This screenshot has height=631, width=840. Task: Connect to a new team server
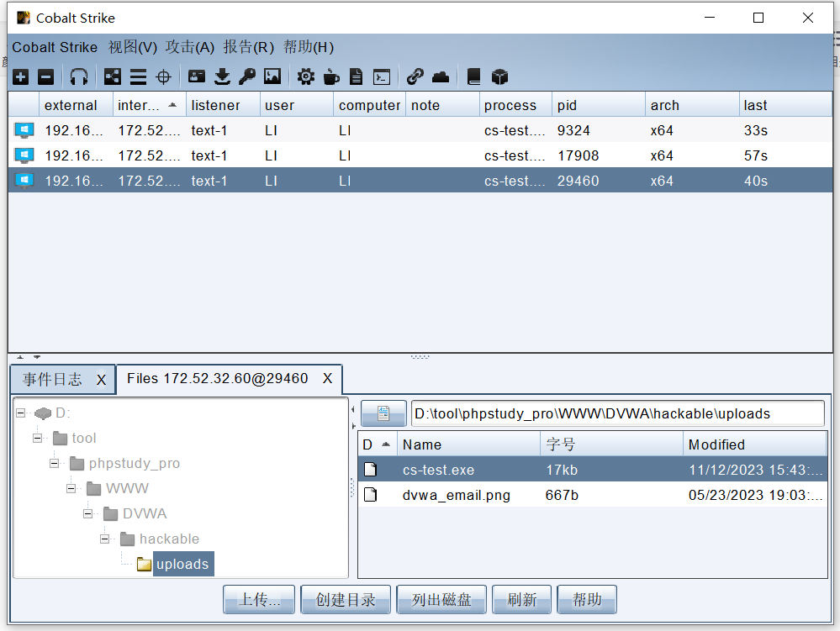20,77
